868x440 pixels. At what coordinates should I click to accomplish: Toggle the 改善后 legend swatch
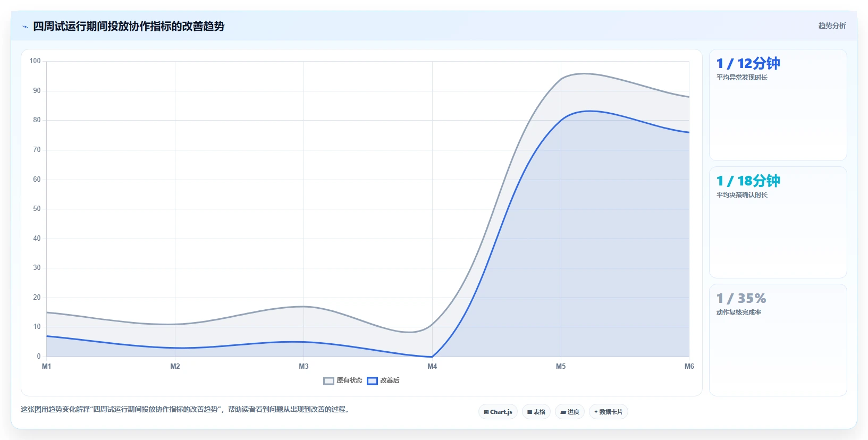(372, 380)
